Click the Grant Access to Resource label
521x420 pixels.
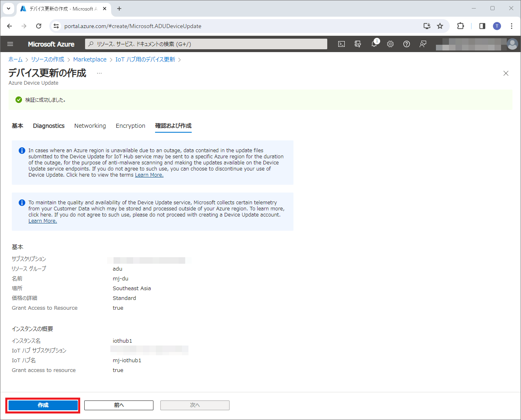(45, 308)
